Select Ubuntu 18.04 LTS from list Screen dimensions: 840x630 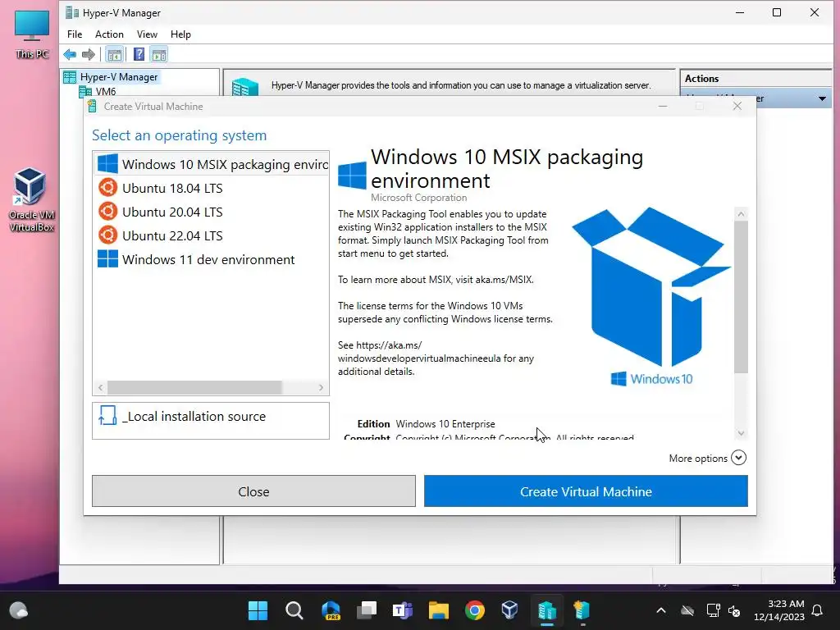click(x=211, y=188)
